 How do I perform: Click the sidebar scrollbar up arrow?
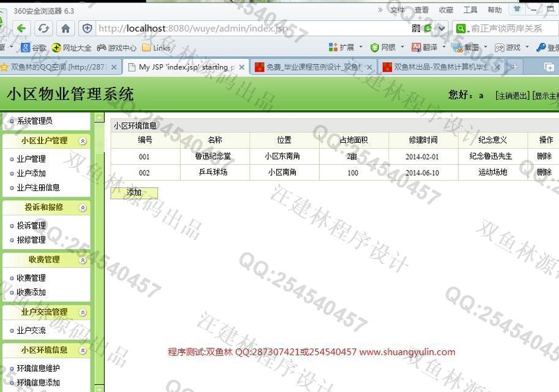pos(99,118)
